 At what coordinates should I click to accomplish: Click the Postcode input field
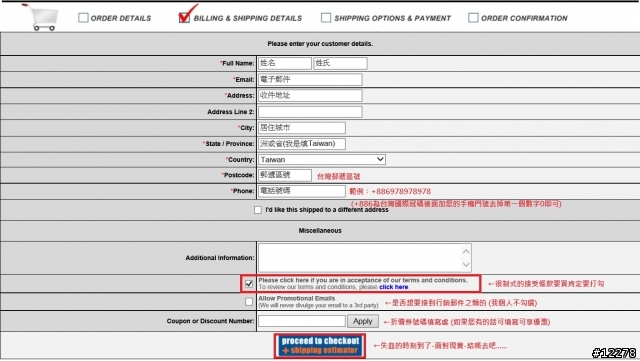click(285, 175)
